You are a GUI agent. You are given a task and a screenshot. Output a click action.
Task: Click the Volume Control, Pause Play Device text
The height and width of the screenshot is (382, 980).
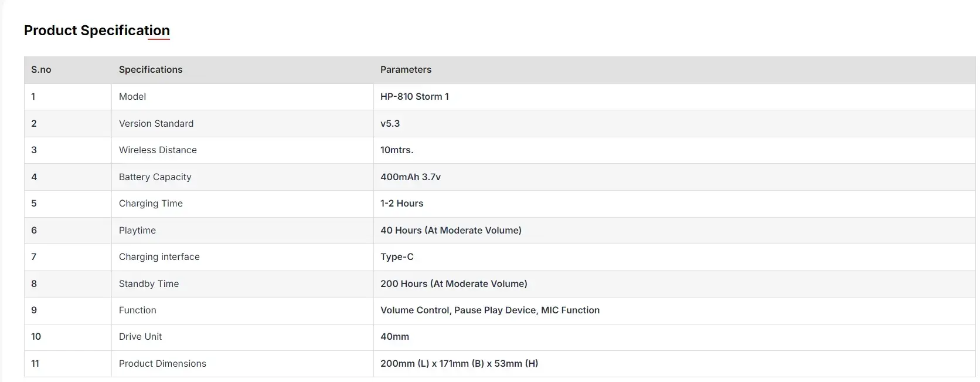pyautogui.click(x=458, y=310)
